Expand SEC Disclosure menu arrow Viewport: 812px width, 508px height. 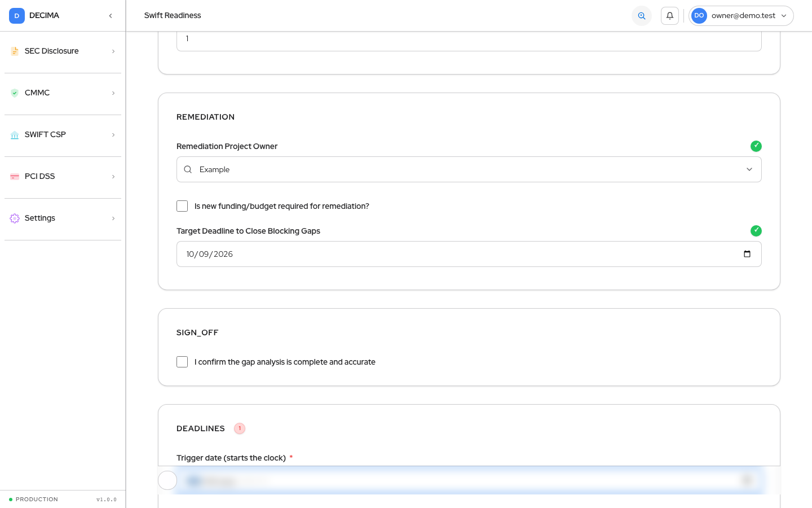[x=113, y=51]
